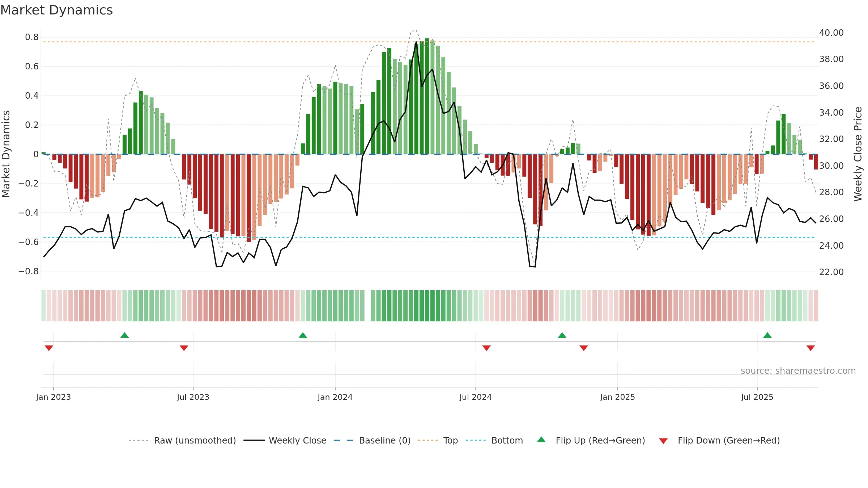Screen dimensions: 868x488
Task: Toggle Flip Down (Green→Red) legend entry
Action: tap(719, 440)
